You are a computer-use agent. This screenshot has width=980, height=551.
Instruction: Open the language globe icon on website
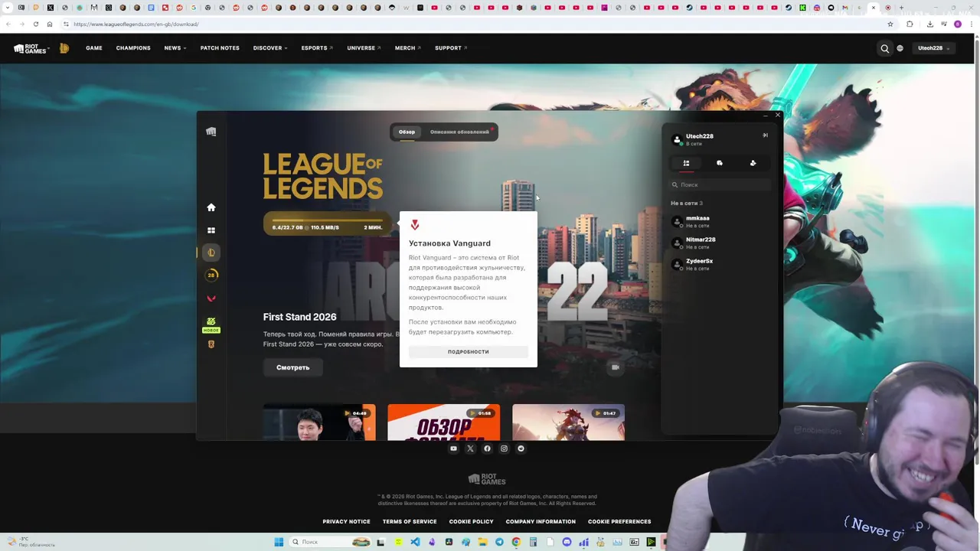coord(900,48)
